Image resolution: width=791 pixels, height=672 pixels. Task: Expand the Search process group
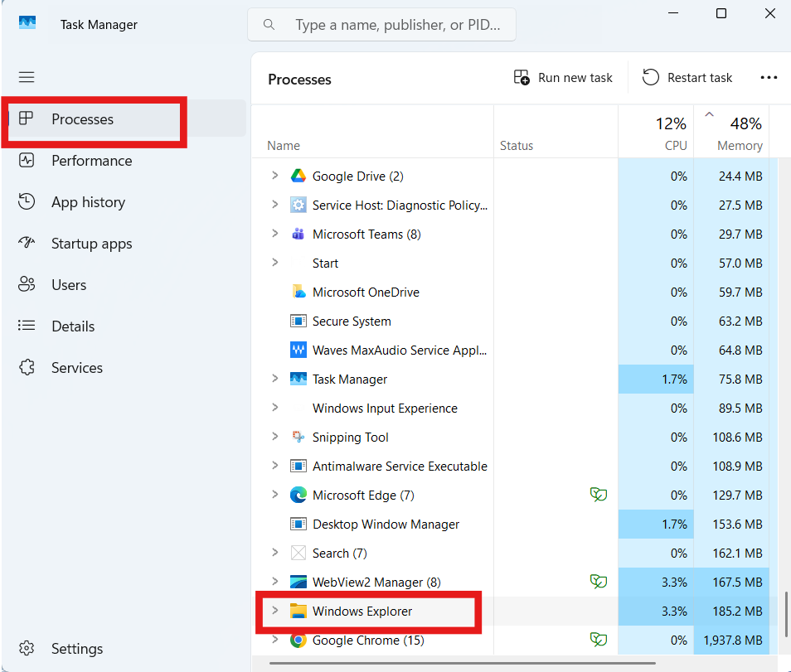[275, 553]
